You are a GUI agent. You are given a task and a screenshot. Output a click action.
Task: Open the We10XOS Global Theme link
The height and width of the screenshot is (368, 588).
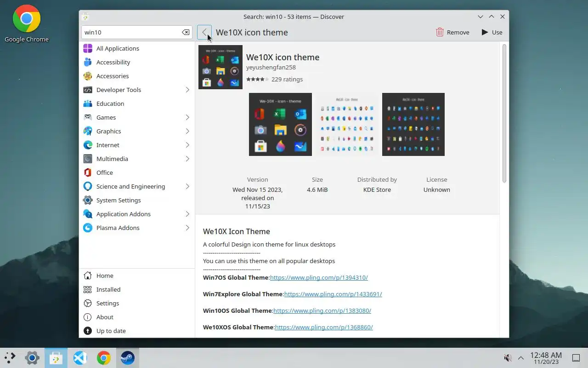324,327
